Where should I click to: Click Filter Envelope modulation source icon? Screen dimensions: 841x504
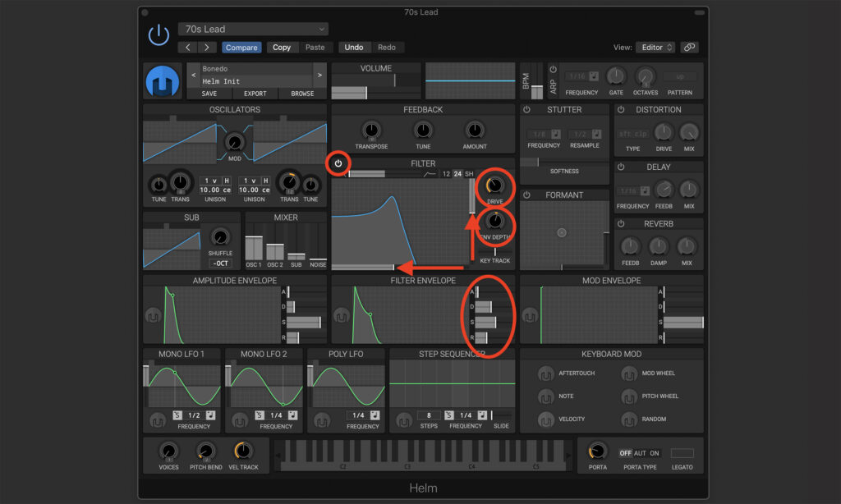pyautogui.click(x=341, y=316)
